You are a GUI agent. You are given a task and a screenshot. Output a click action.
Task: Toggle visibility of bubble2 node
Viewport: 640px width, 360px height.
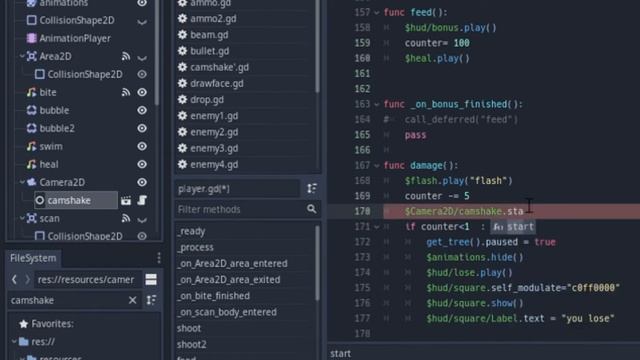pyautogui.click(x=142, y=128)
